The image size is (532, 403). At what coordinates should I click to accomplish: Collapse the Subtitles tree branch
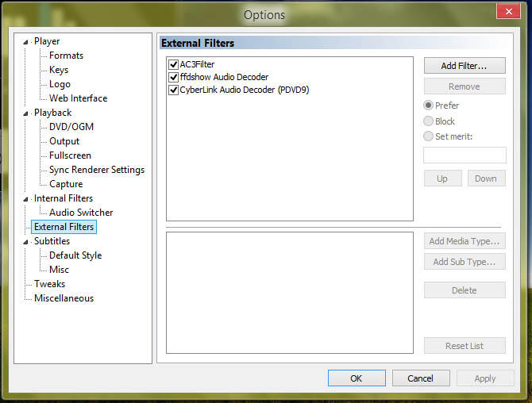click(26, 242)
